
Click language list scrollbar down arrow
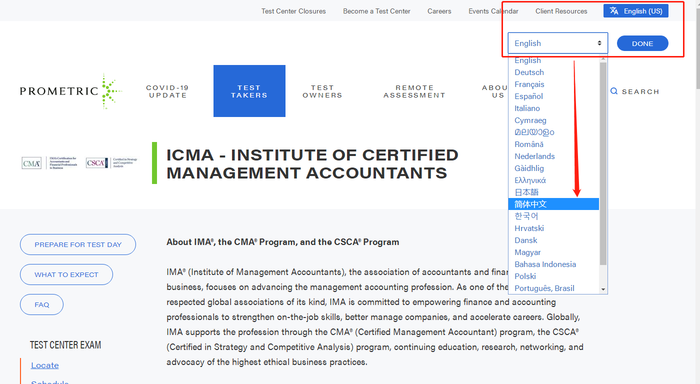tap(603, 289)
